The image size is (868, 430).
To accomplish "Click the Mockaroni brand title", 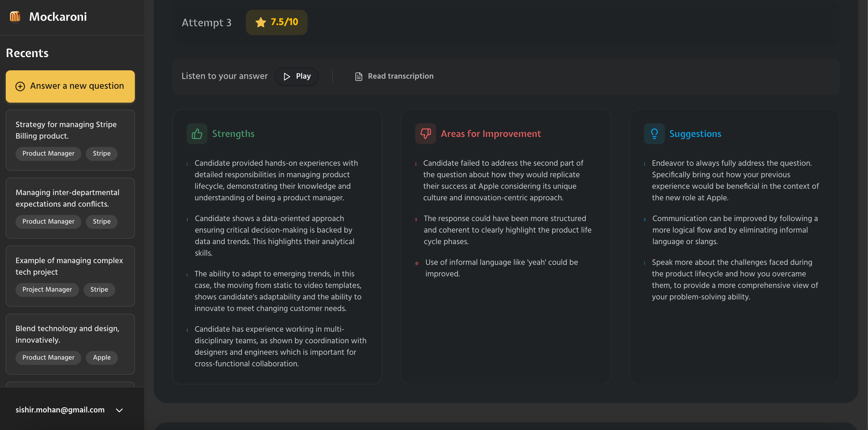I will (x=58, y=16).
